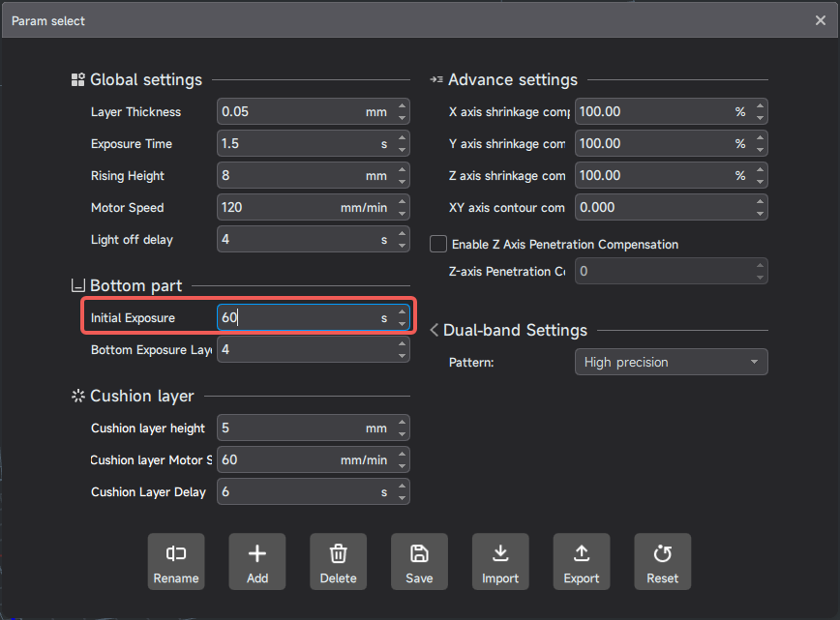Import parameter settings file
The height and width of the screenshot is (620, 840).
coord(500,561)
